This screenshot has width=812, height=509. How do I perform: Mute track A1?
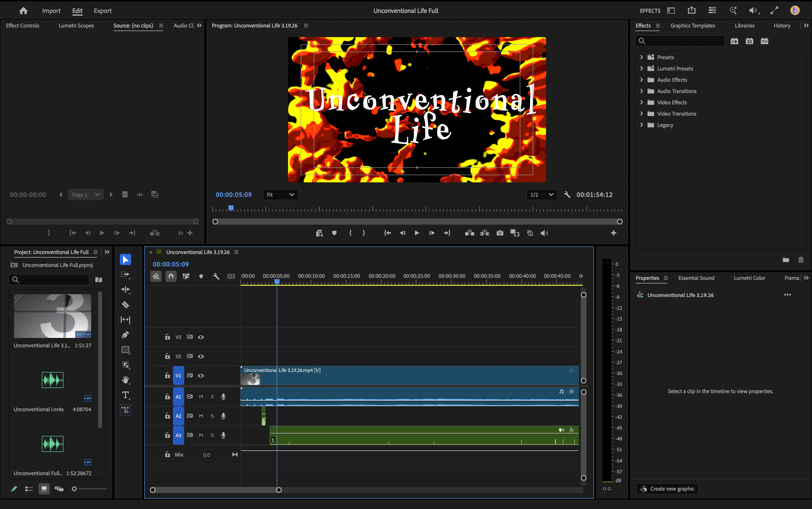(201, 397)
